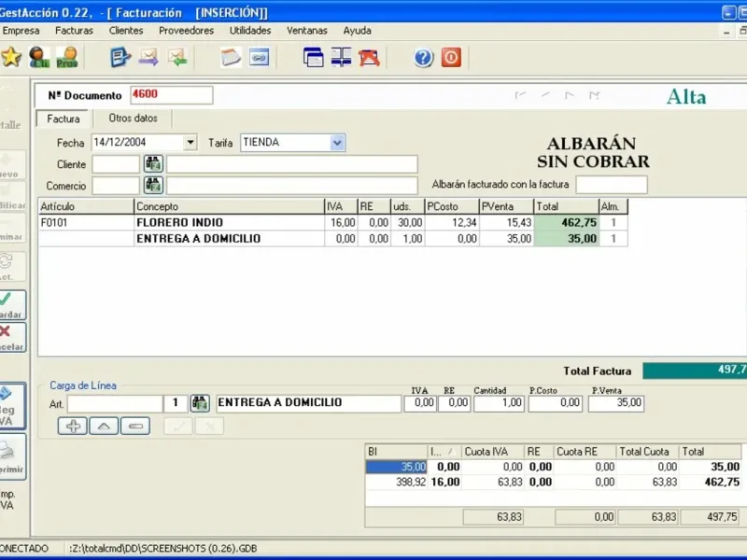Screen dimensions: 747x560
Task: Click the incoming envelope green arrow icon
Action: [x=177, y=58]
